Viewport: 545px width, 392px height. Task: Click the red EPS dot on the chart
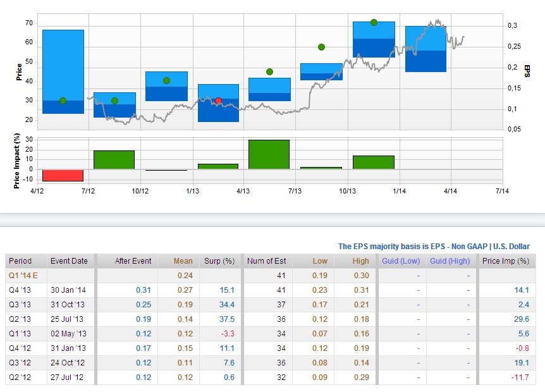tap(218, 101)
